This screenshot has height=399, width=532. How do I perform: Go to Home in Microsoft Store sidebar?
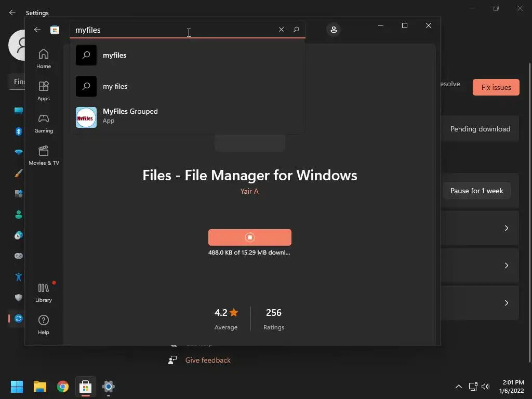(44, 59)
